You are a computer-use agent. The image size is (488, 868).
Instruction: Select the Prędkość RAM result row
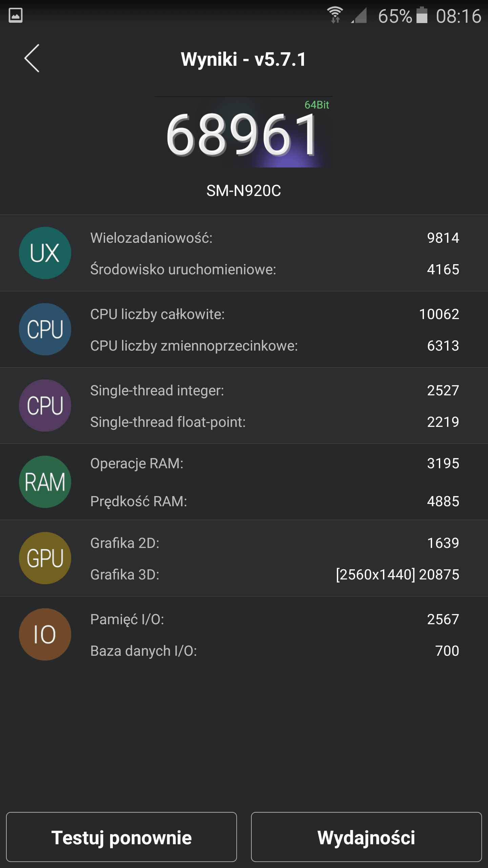274,501
